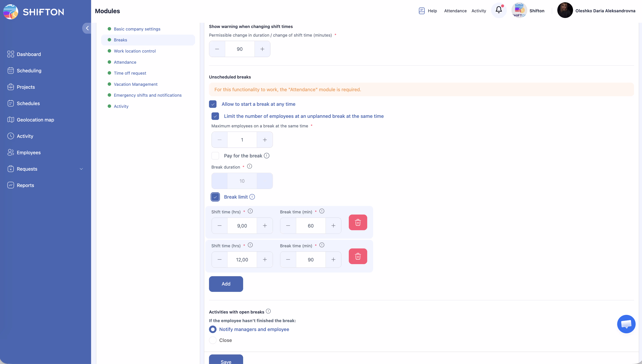Click info icon next to Break limit
Viewport: 642px width, 364px height.
pos(252,197)
